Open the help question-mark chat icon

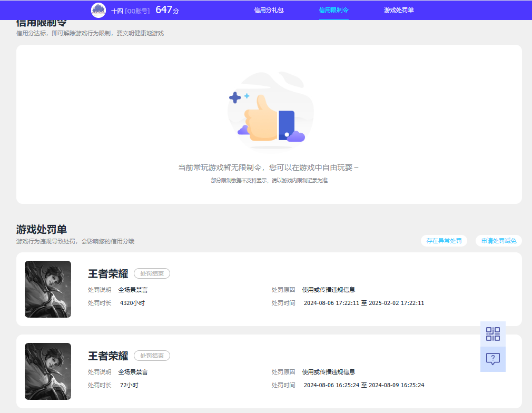(x=492, y=359)
